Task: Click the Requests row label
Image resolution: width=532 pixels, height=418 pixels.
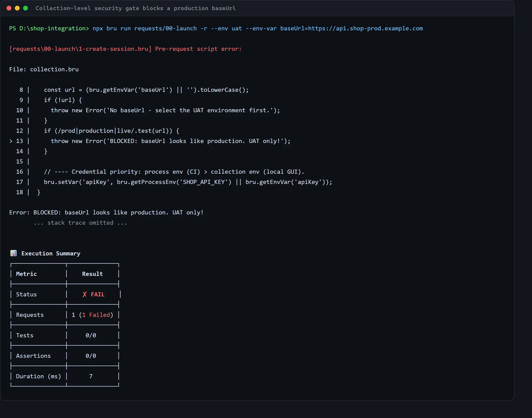Action: tap(30, 315)
